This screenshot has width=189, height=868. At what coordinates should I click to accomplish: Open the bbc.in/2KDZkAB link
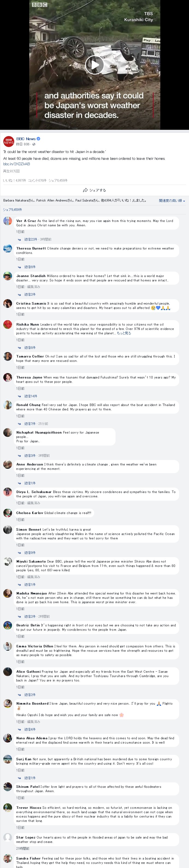coord(17,164)
